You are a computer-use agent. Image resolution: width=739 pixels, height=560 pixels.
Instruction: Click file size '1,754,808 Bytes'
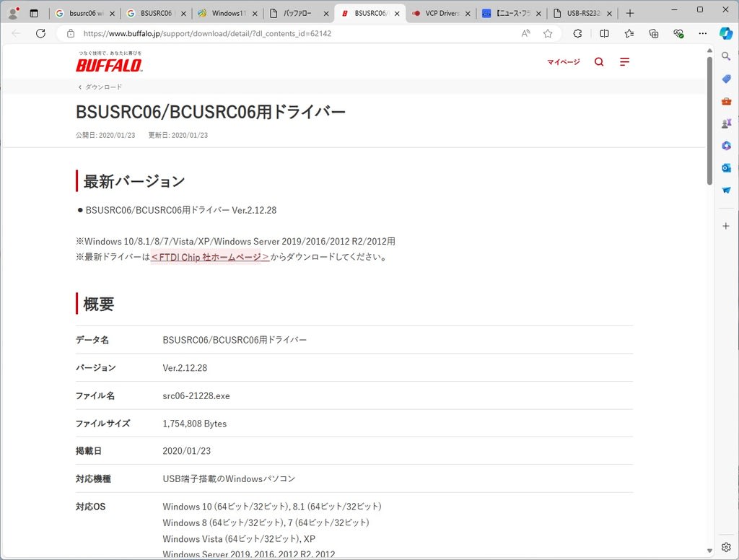coord(195,424)
